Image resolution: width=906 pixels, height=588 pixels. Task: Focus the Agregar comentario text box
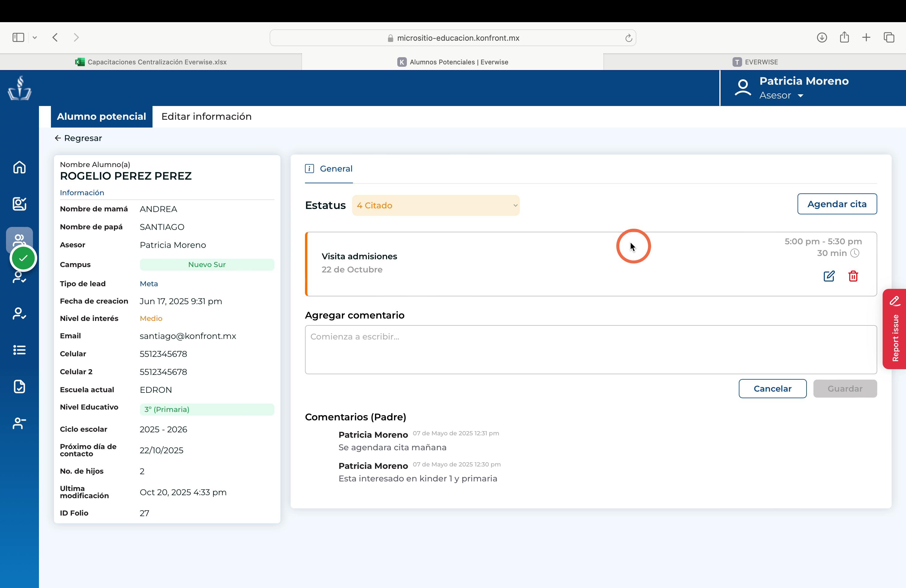pyautogui.click(x=591, y=349)
